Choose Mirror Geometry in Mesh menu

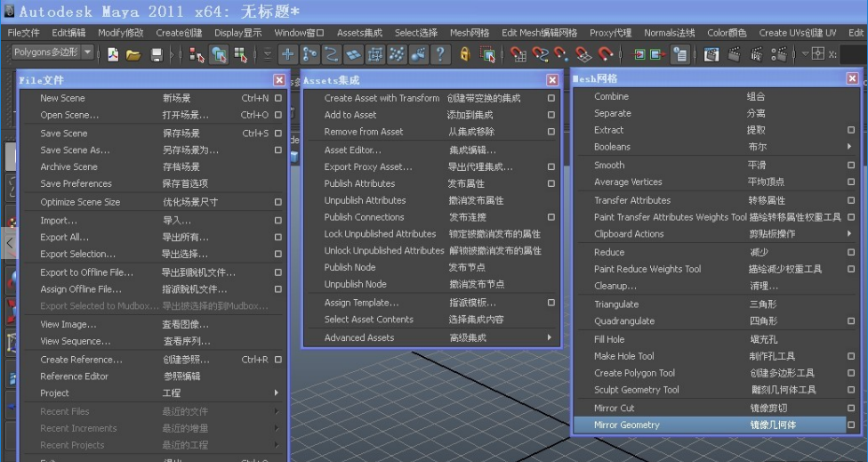click(x=710, y=425)
